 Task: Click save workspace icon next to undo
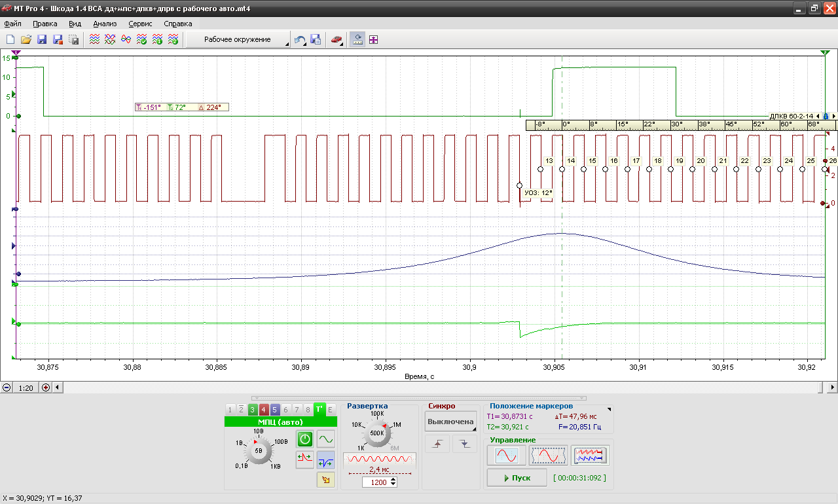click(x=316, y=40)
